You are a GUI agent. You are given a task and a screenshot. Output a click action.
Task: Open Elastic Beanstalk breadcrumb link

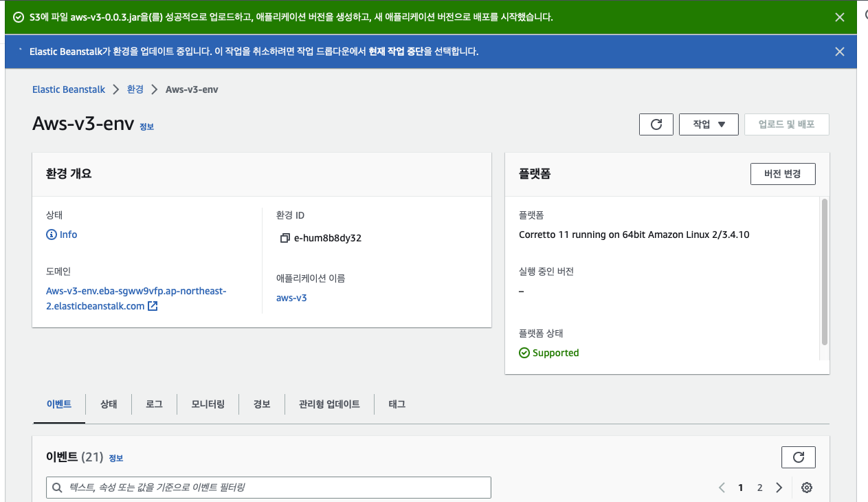(69, 89)
